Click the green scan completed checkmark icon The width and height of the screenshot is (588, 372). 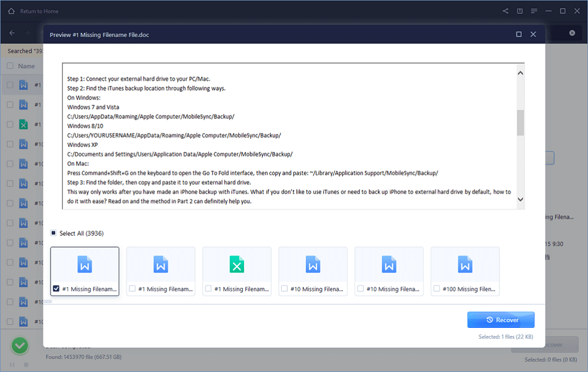tap(20, 346)
